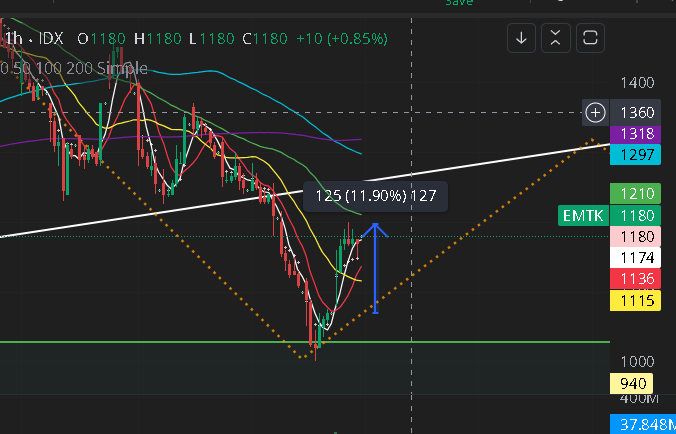Select the yellow 1115 average label
Viewport: 676px width, 434px height.
click(635, 300)
